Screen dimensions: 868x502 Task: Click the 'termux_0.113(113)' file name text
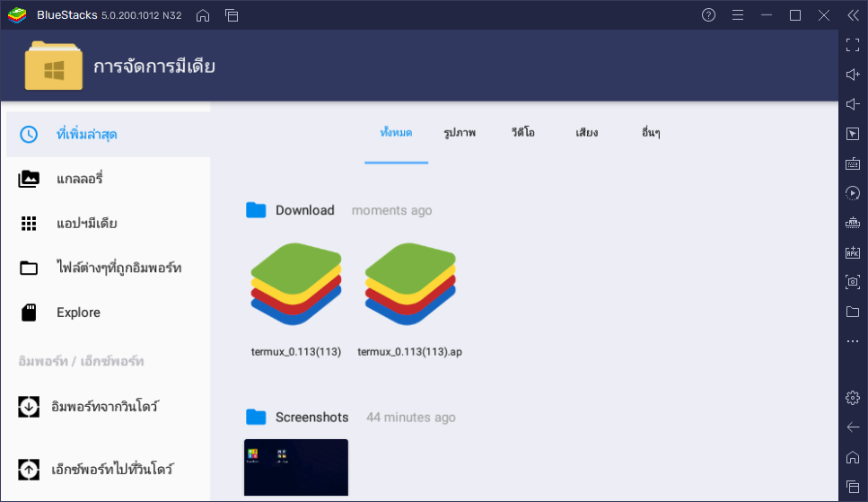click(296, 352)
